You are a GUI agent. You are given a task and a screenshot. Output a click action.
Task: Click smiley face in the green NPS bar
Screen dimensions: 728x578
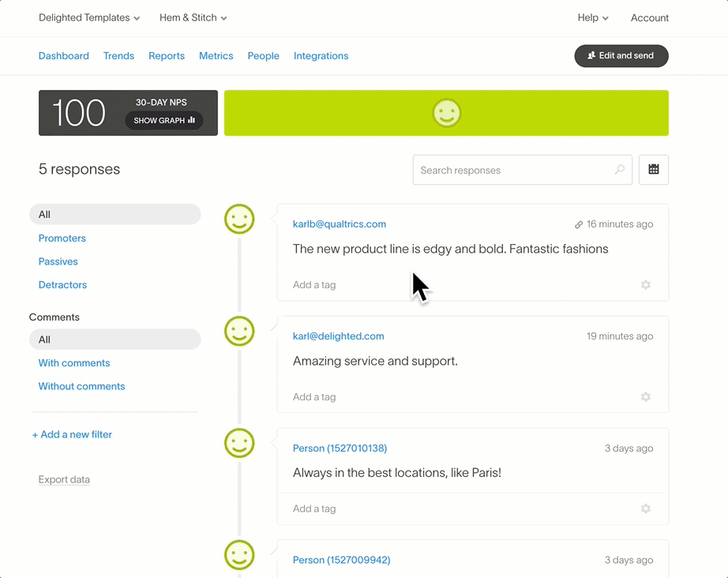446,113
